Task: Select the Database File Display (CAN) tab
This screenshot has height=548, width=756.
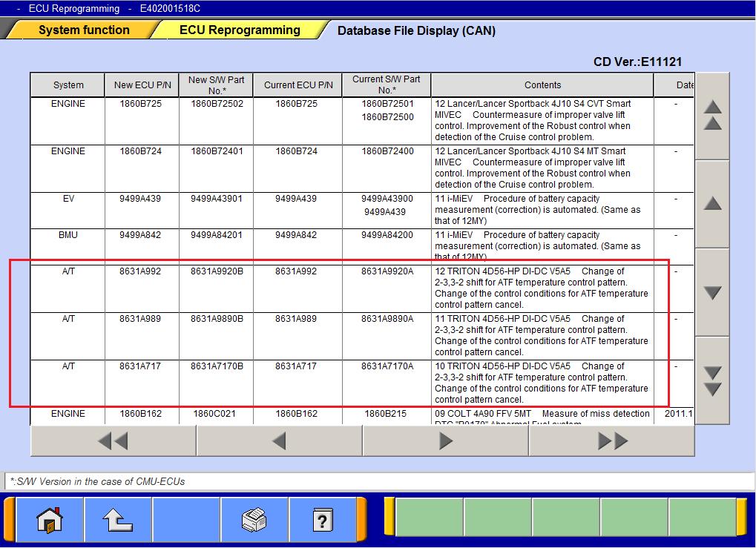Action: pyautogui.click(x=415, y=31)
